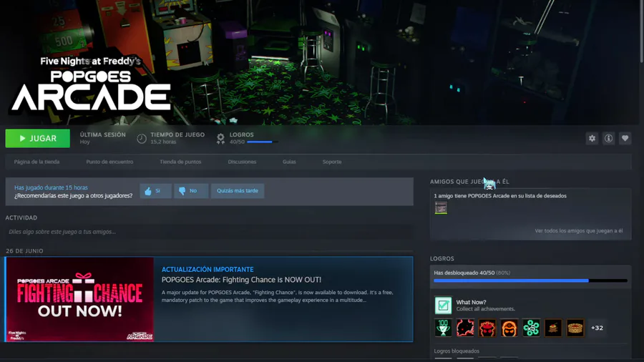Click the green JUGAR play button

tap(37, 138)
